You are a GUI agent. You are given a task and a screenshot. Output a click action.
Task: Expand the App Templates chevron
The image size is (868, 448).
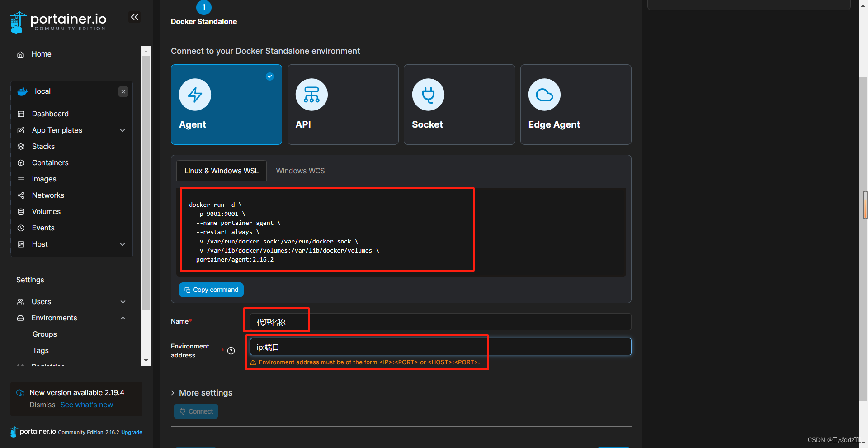[123, 130]
